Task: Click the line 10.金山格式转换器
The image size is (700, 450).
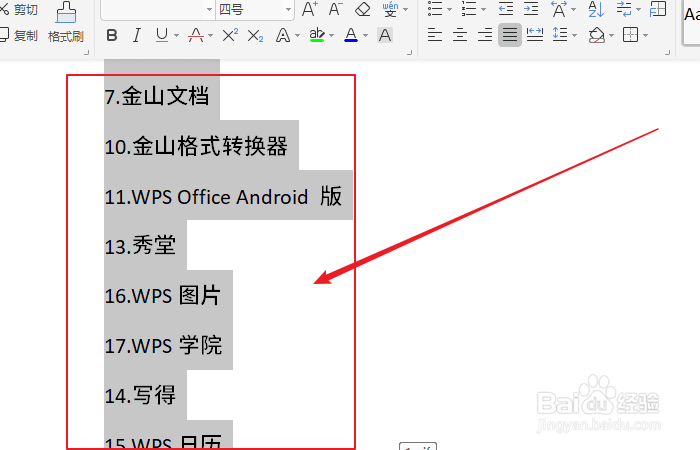Action: tap(196, 146)
